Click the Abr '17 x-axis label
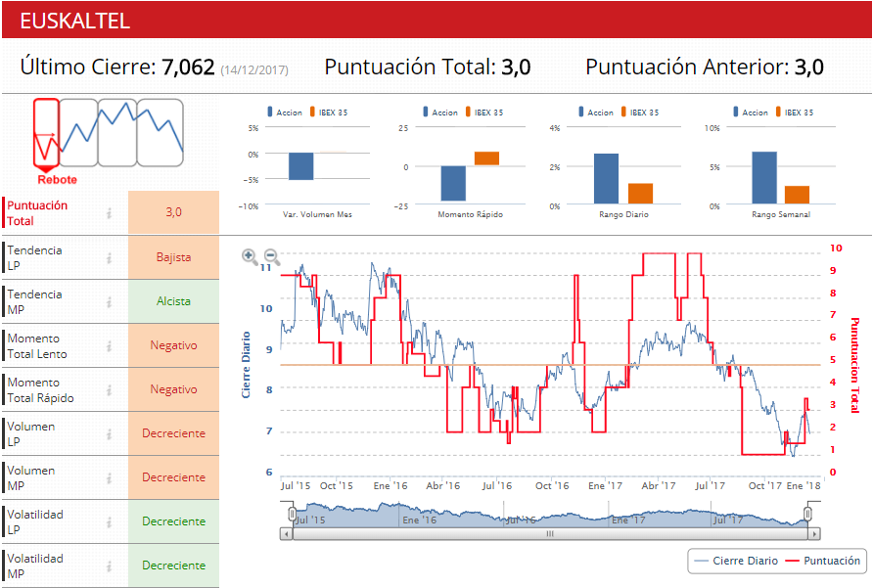 coord(658,485)
